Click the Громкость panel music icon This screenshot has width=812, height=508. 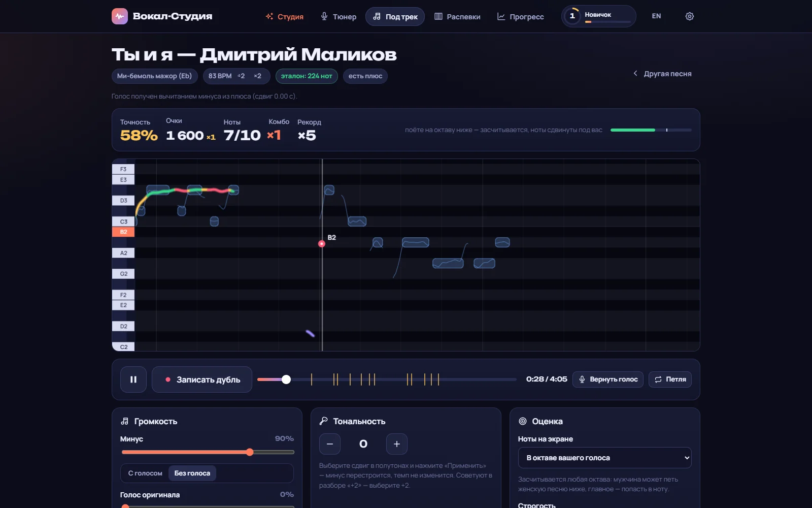[x=125, y=421]
